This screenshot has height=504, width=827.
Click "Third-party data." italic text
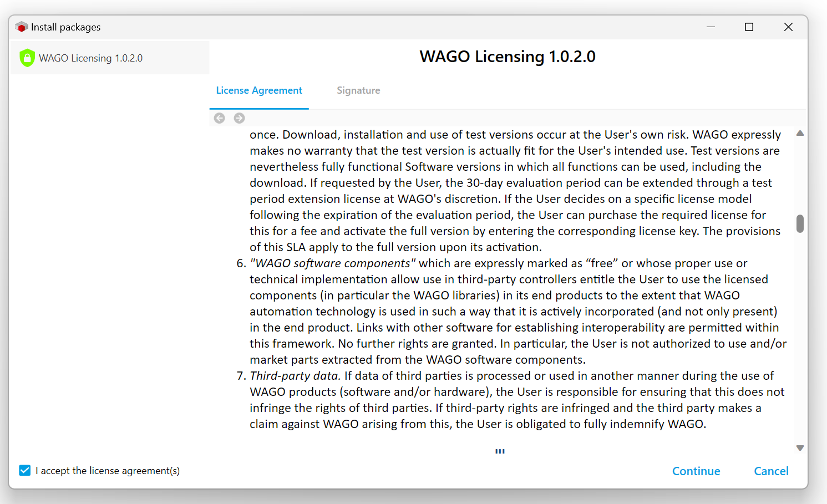tap(295, 376)
